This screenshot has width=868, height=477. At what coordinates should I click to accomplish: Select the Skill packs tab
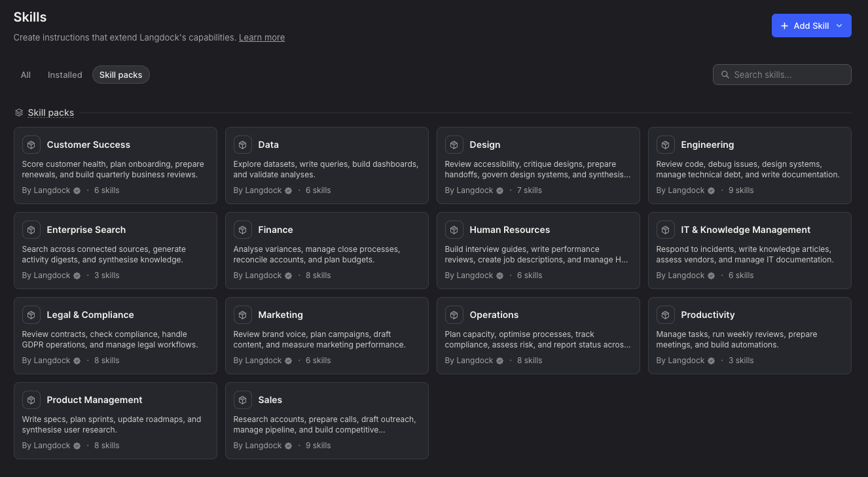121,75
